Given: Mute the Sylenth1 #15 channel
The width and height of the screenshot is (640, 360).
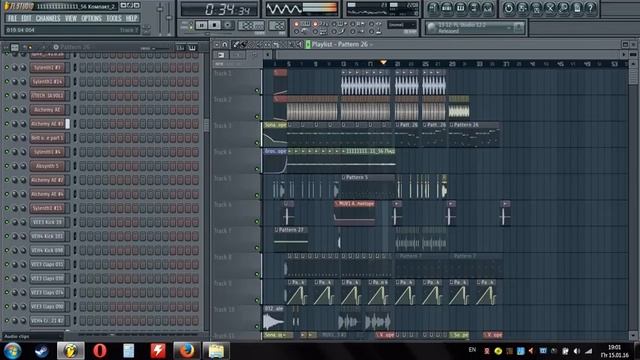Looking at the screenshot, I should point(7,208).
